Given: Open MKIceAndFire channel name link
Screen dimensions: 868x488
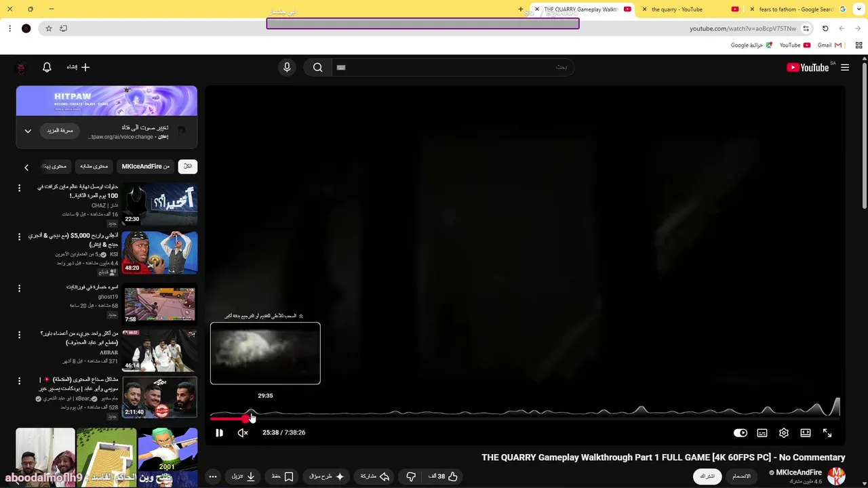Looking at the screenshot, I should [798, 472].
